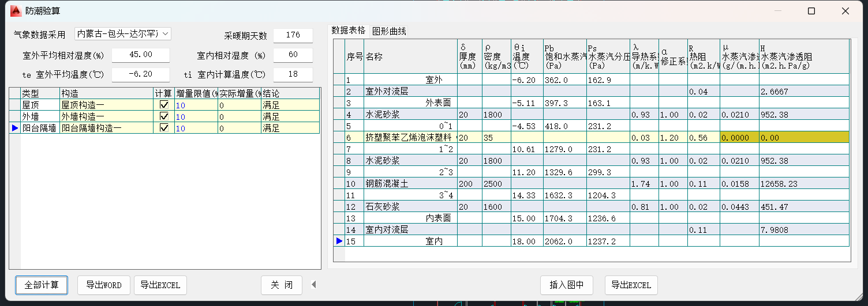Screen dimensions: 868x306
Task: Click the 室内相对湿度 input field
Action: click(293, 55)
